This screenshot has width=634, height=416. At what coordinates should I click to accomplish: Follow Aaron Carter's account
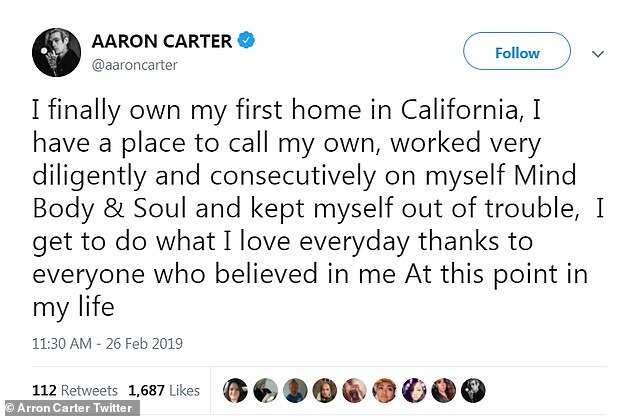click(x=517, y=53)
